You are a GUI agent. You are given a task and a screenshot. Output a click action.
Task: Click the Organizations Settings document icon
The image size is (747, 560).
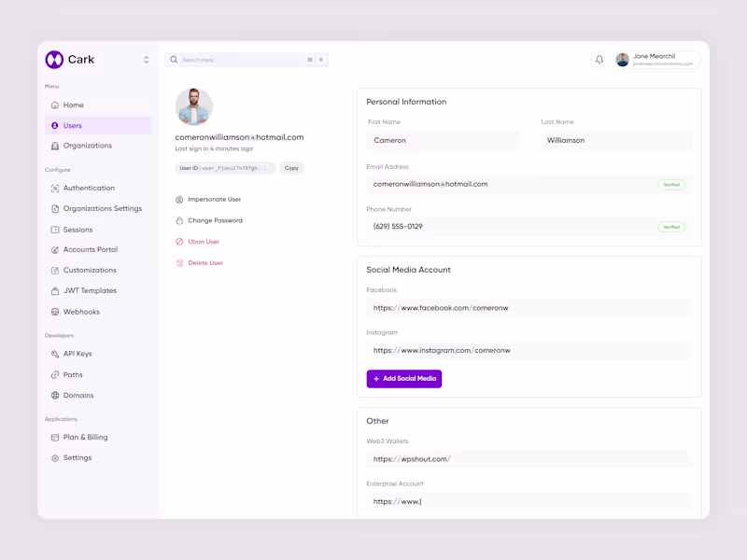pos(55,208)
